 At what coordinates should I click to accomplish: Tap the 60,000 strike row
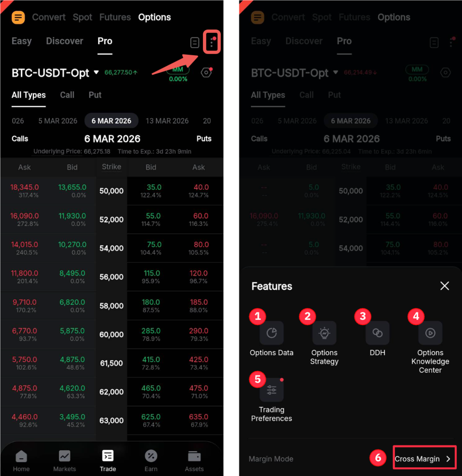112,334
